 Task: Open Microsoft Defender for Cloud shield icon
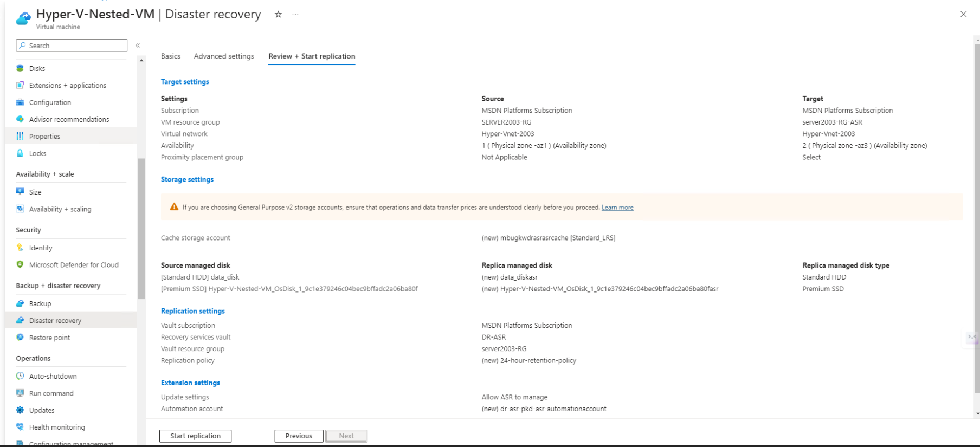20,264
